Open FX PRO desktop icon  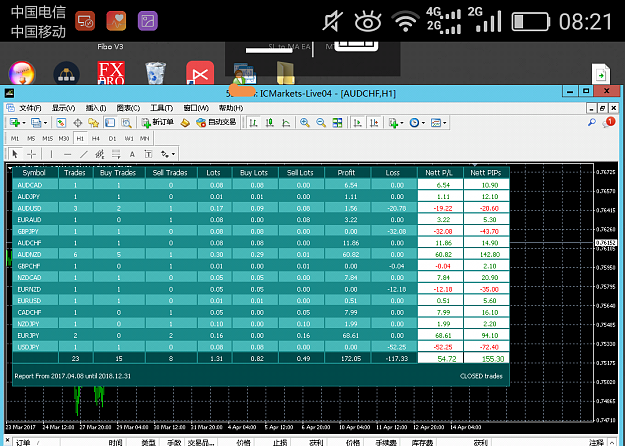[111, 73]
